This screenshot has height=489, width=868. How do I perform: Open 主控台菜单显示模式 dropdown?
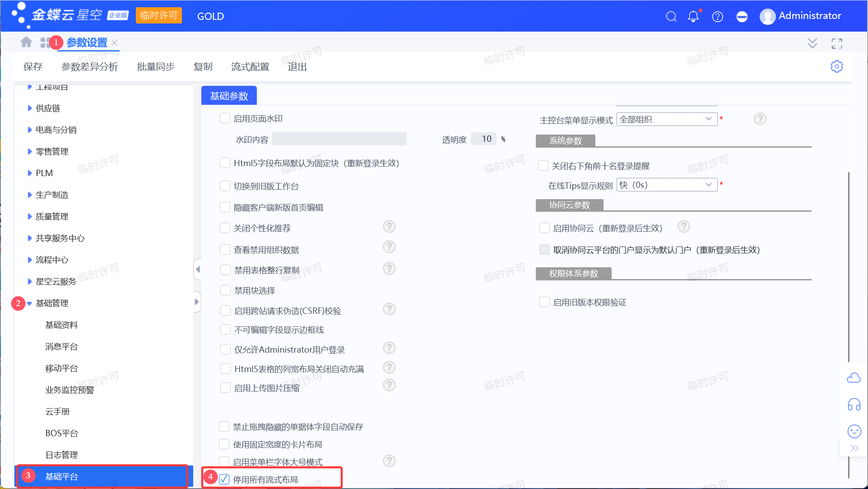[x=667, y=119]
